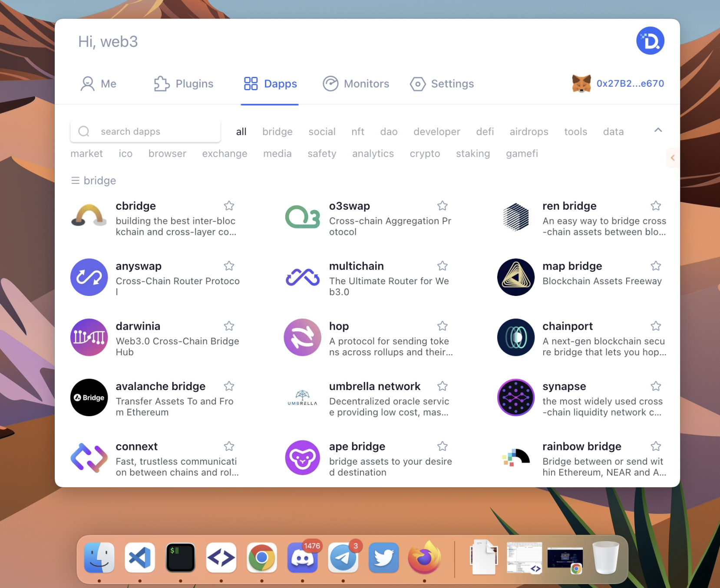The image size is (720, 588).
Task: Click the o3swap logo icon
Action: point(302,217)
